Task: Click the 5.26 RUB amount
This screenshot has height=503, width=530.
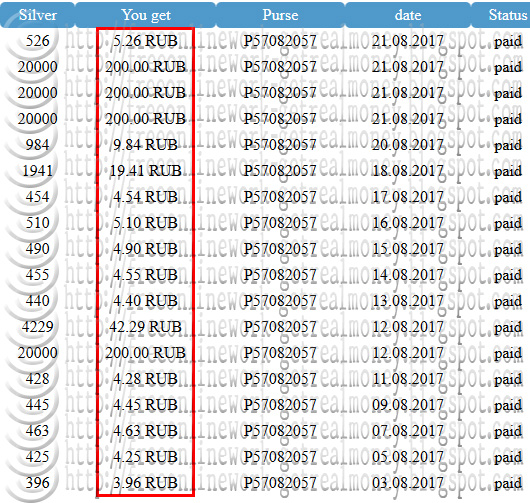Action: [x=145, y=41]
